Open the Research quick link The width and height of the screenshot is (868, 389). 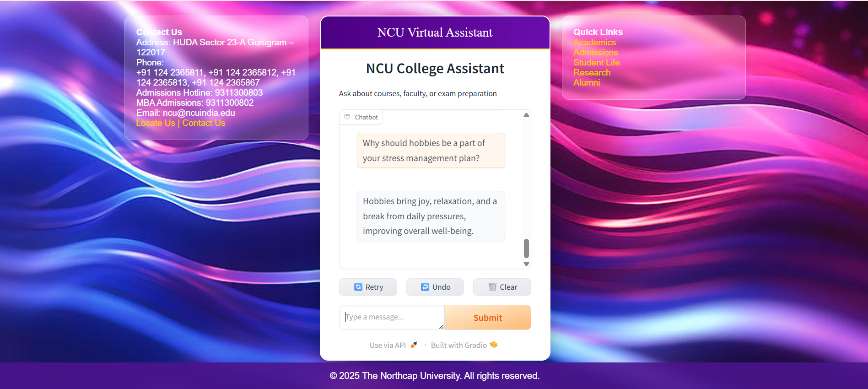pyautogui.click(x=592, y=73)
